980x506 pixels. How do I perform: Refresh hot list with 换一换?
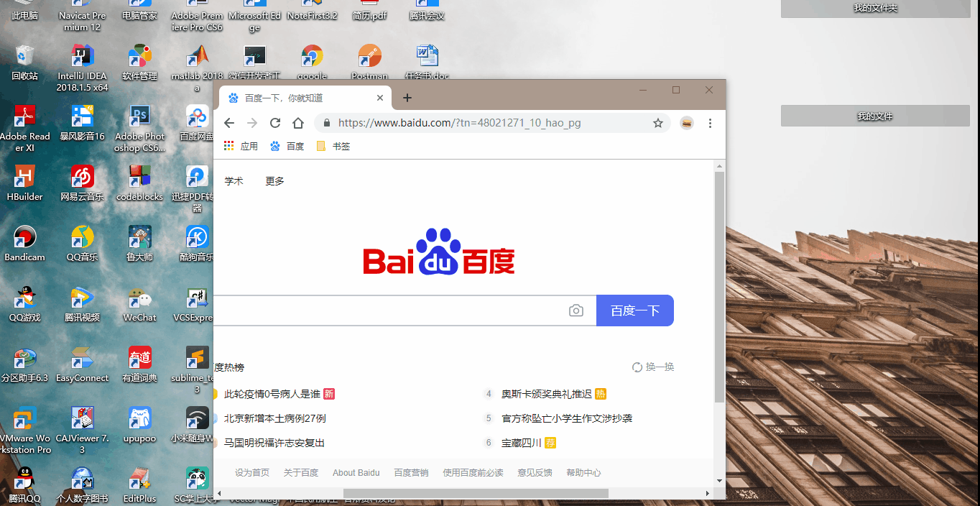click(x=653, y=367)
